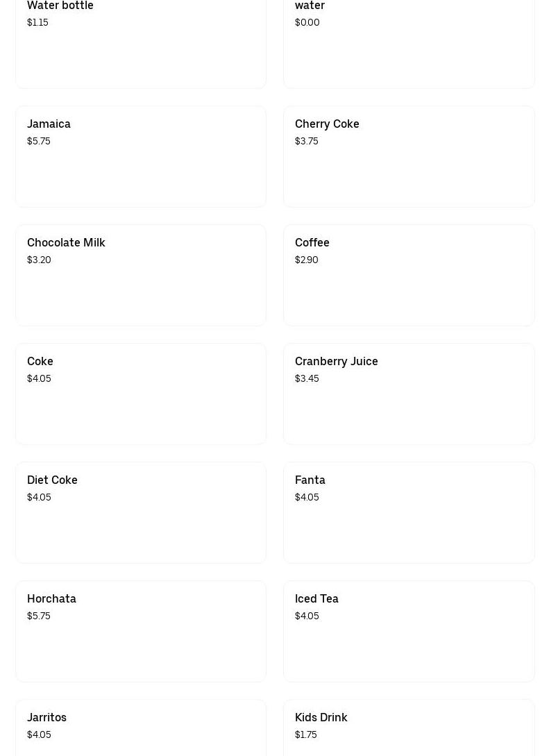
Task: Click the Cherry Coke $3.75 price
Action: [x=307, y=141]
